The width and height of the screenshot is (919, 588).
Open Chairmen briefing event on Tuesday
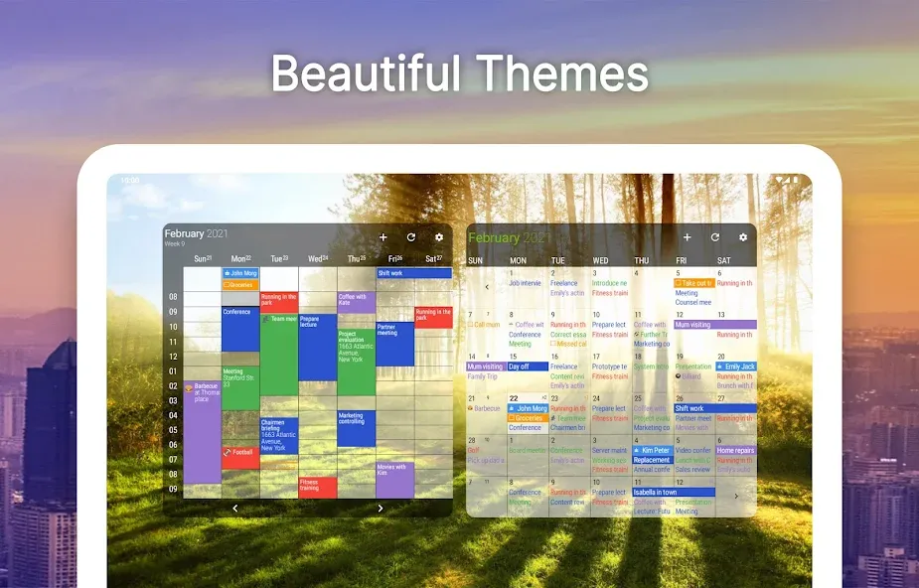tap(279, 436)
